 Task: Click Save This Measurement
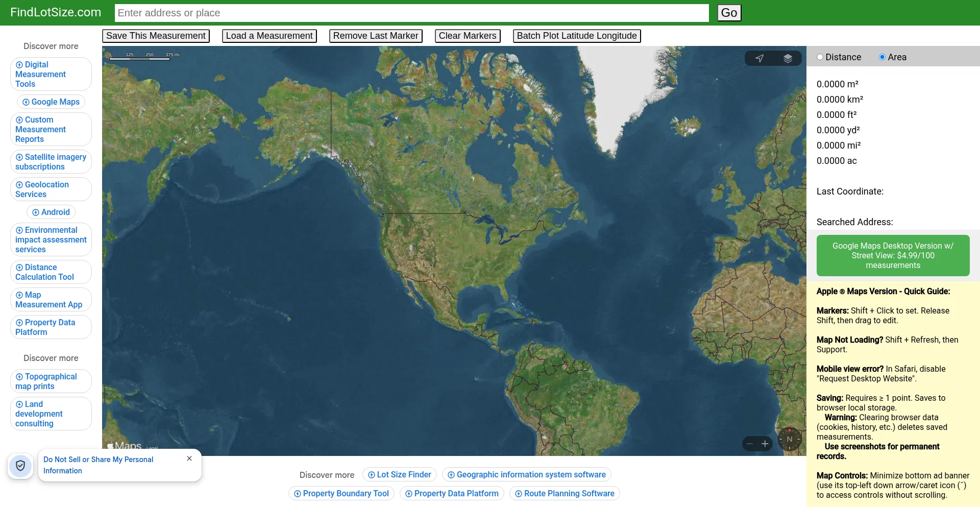click(156, 36)
